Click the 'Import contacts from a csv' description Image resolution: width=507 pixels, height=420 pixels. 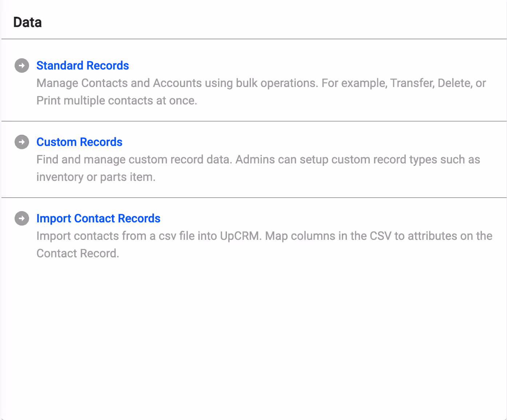coord(127,236)
